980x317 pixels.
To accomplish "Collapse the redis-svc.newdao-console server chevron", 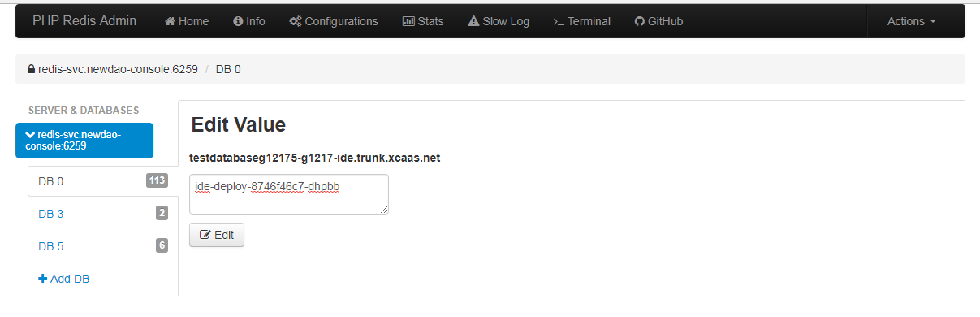I will (x=30, y=135).
